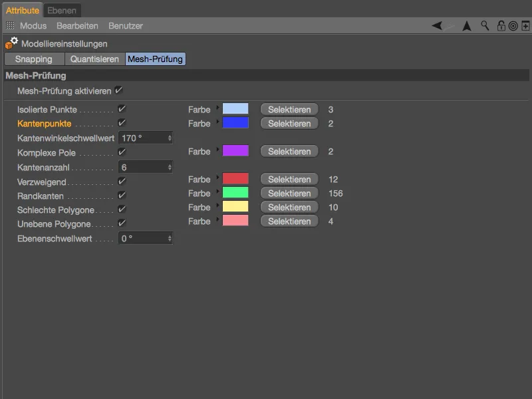
Task: Expand Farbe triangle for Schlechte Polygone
Action: click(217, 205)
